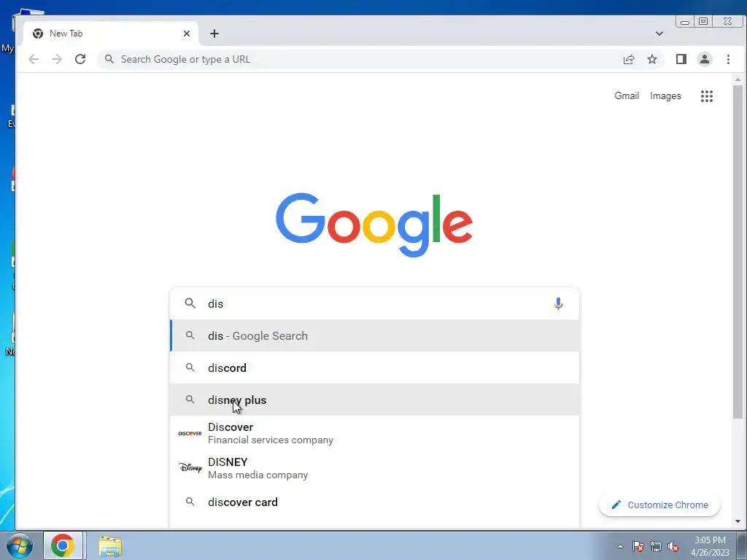Choose the 'discord' suggestion
747x560 pixels.
(374, 367)
